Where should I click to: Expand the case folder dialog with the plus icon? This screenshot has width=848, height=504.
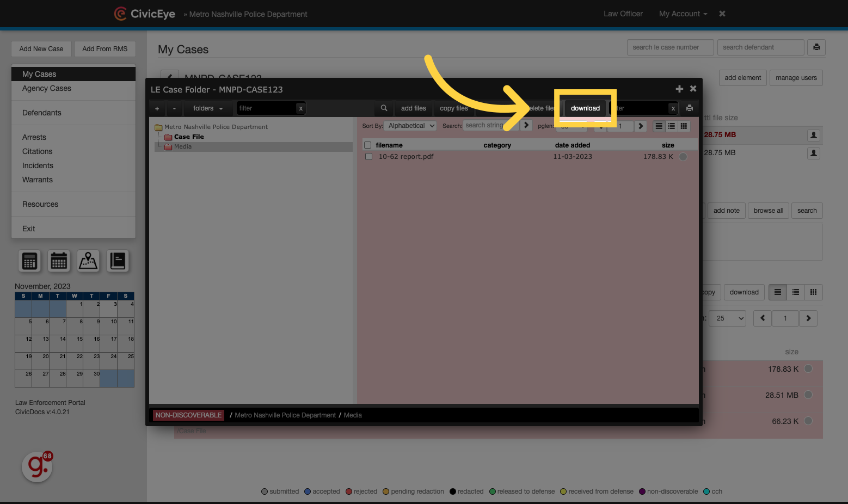tap(679, 89)
